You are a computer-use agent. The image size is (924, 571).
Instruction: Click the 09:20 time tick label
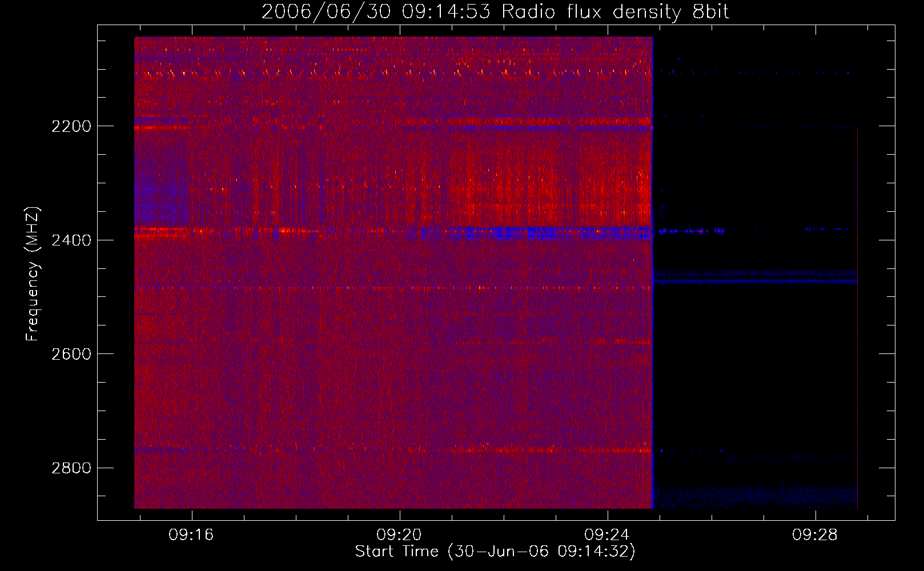(399, 535)
